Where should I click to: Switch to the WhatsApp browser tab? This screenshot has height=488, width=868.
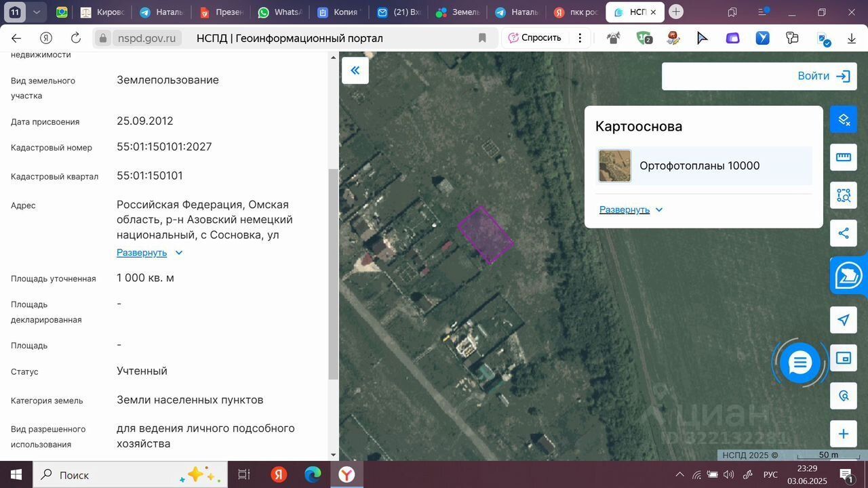click(279, 12)
